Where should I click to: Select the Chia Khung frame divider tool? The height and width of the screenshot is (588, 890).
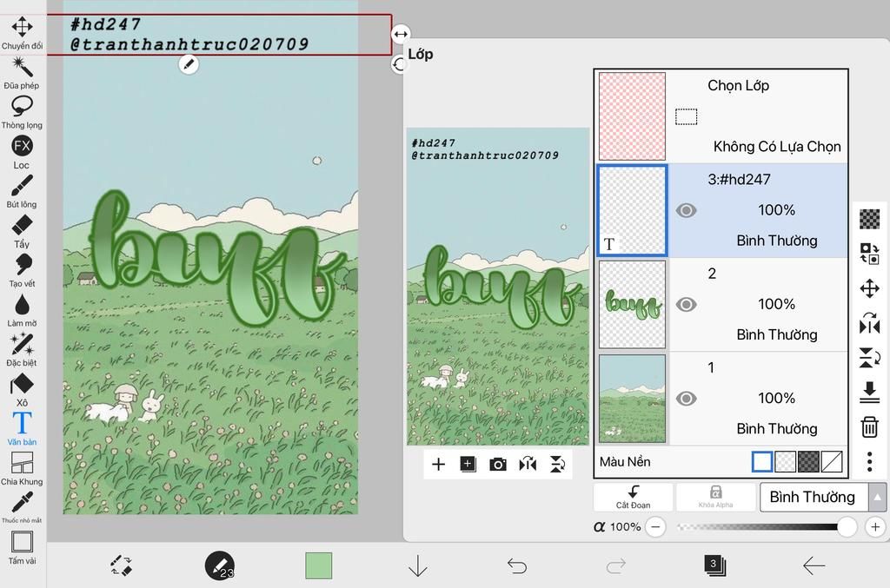pos(22,469)
